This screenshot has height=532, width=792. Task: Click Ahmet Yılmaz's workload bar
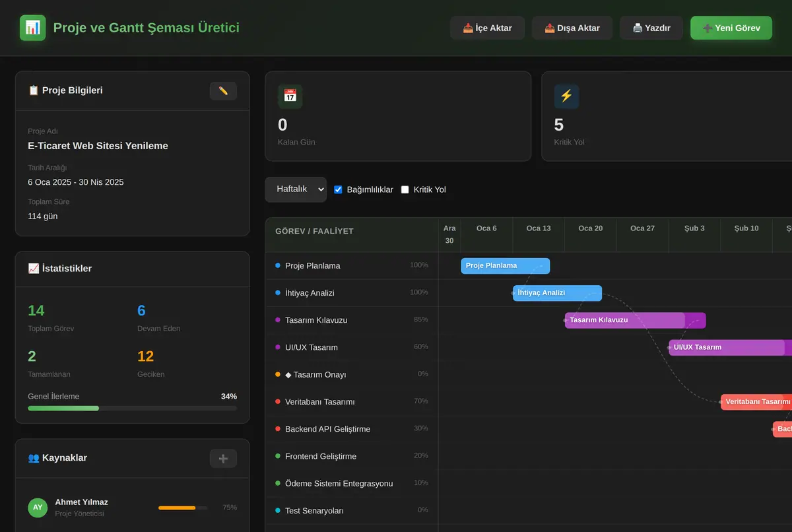[x=183, y=508]
